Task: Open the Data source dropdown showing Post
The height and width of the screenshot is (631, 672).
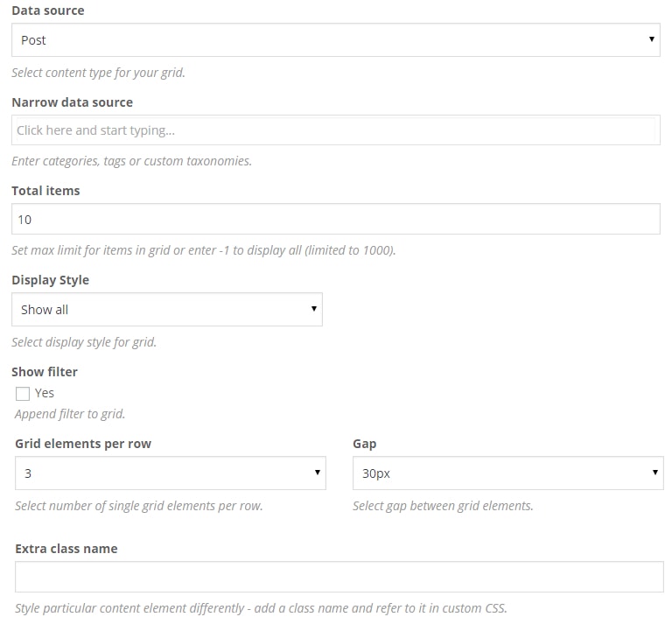Action: (335, 40)
